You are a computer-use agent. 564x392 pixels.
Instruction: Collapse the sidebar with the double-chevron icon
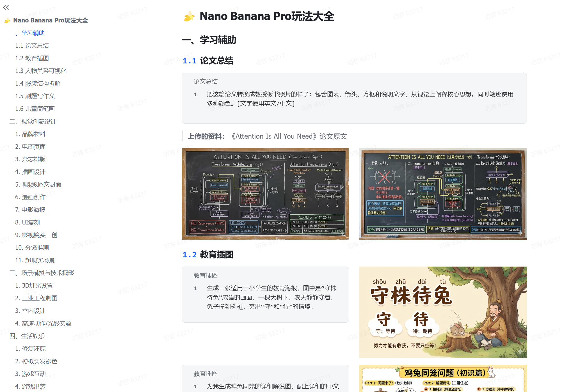[6, 8]
